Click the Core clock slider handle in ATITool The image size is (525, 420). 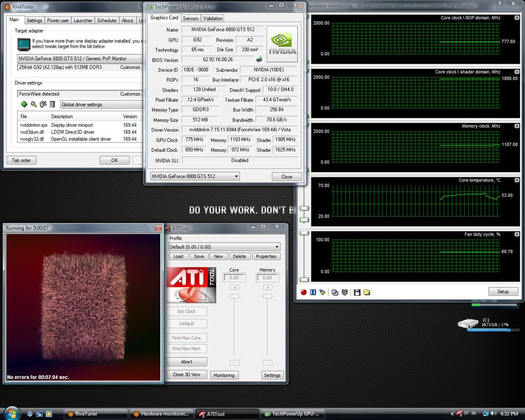[x=234, y=296]
